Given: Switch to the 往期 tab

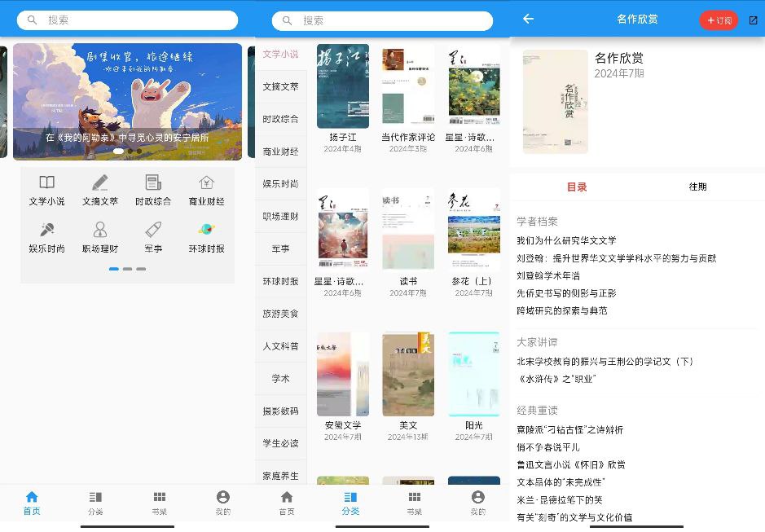Looking at the screenshot, I should [x=697, y=187].
